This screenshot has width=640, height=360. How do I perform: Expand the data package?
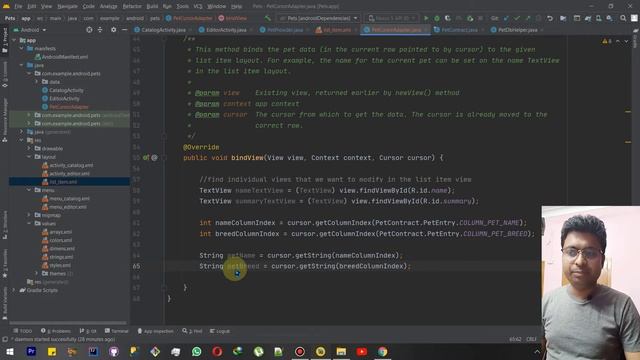point(37,82)
